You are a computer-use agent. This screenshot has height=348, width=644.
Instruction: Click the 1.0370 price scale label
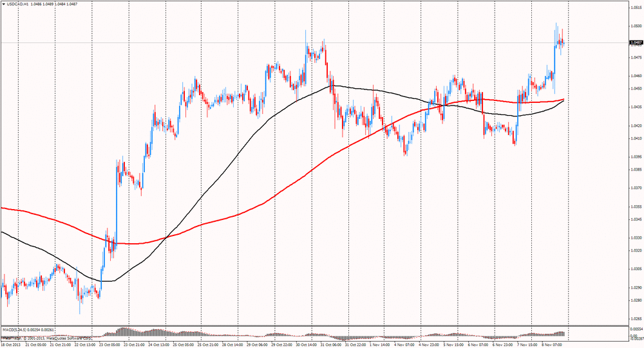coord(637,188)
